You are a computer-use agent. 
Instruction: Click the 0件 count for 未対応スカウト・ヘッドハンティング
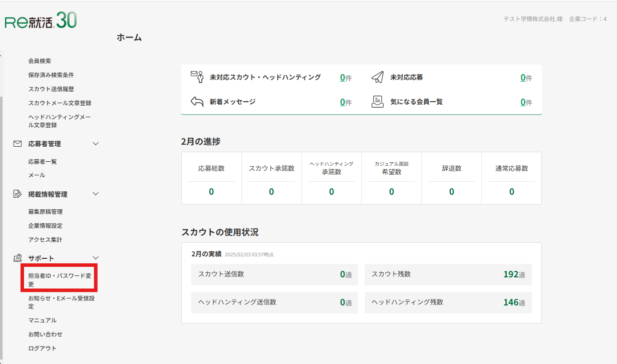(x=346, y=78)
